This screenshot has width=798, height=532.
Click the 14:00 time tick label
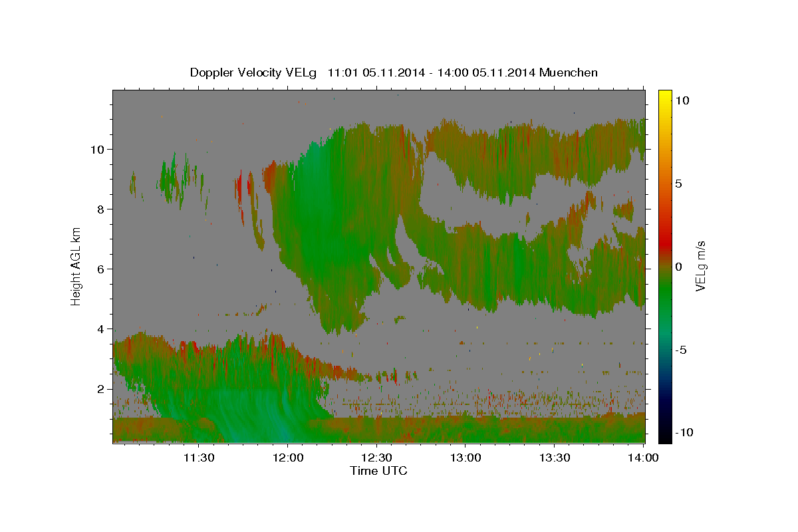pos(643,458)
